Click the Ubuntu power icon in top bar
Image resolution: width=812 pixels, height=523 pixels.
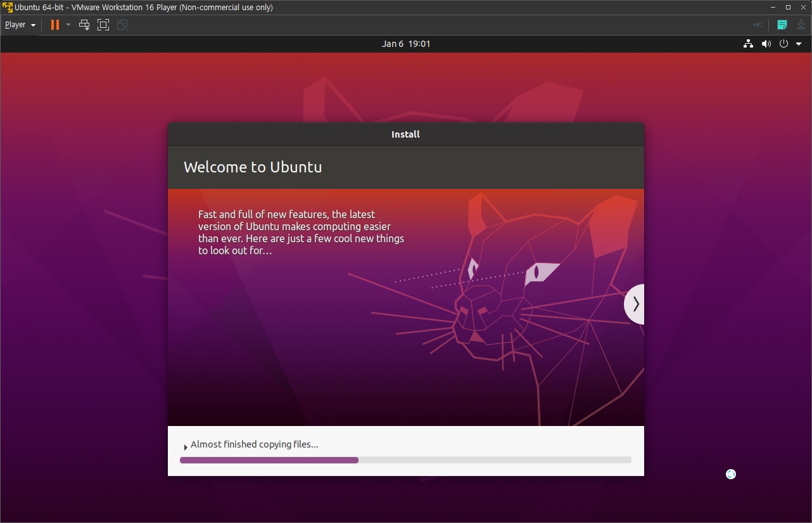[783, 44]
